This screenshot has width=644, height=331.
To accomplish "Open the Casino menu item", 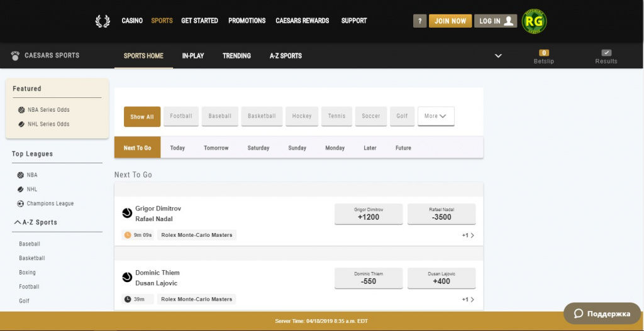I will tap(132, 21).
